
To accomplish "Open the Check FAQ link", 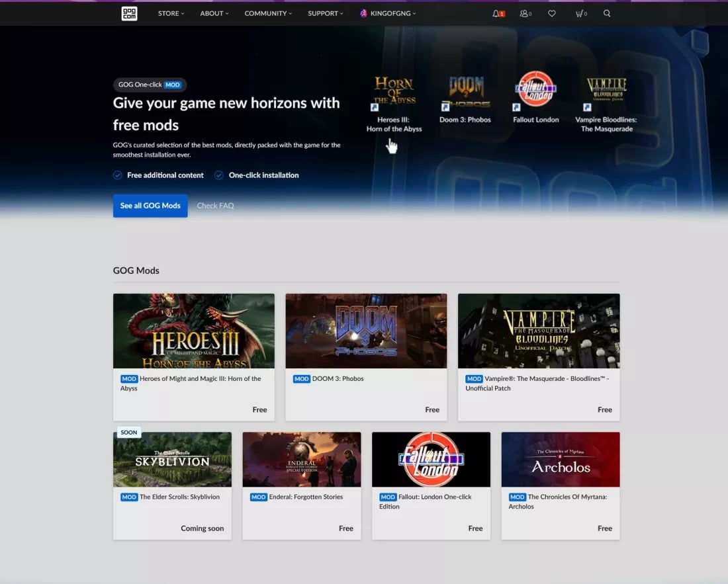I will click(216, 206).
